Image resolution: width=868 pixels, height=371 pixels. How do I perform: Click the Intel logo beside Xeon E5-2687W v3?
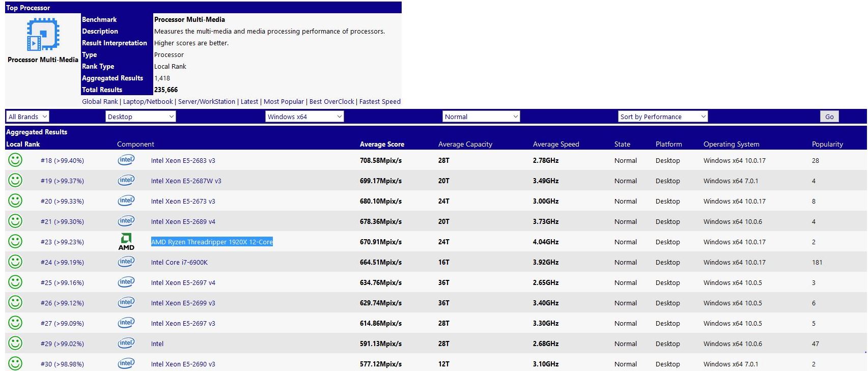coord(126,180)
